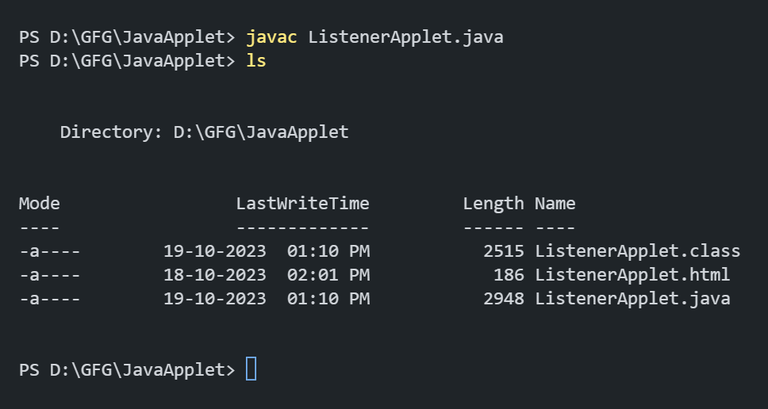The image size is (768, 409).
Task: Place cursor at the empty prompt cursor box
Action: point(251,369)
